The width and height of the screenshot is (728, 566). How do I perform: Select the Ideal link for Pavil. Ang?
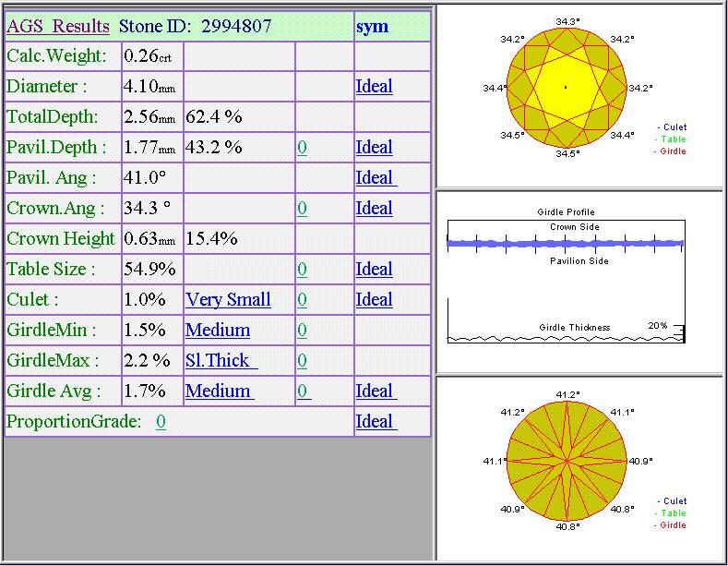(x=375, y=178)
